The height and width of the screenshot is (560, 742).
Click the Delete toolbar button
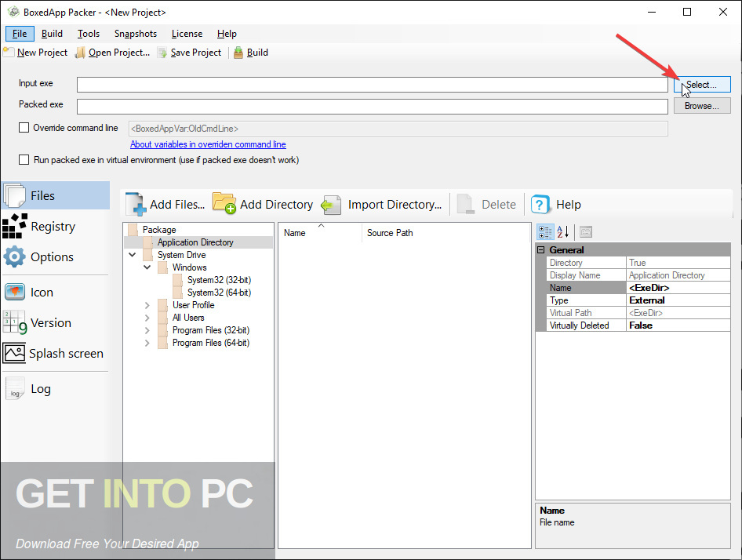point(486,205)
